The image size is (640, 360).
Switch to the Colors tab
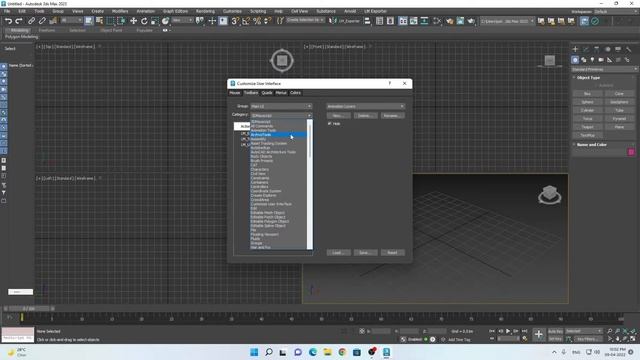tap(295, 93)
